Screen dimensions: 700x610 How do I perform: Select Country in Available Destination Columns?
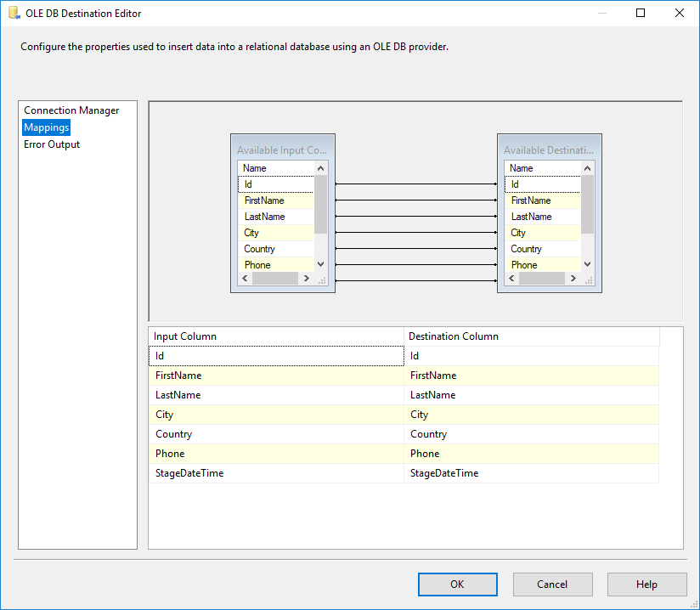[x=543, y=249]
